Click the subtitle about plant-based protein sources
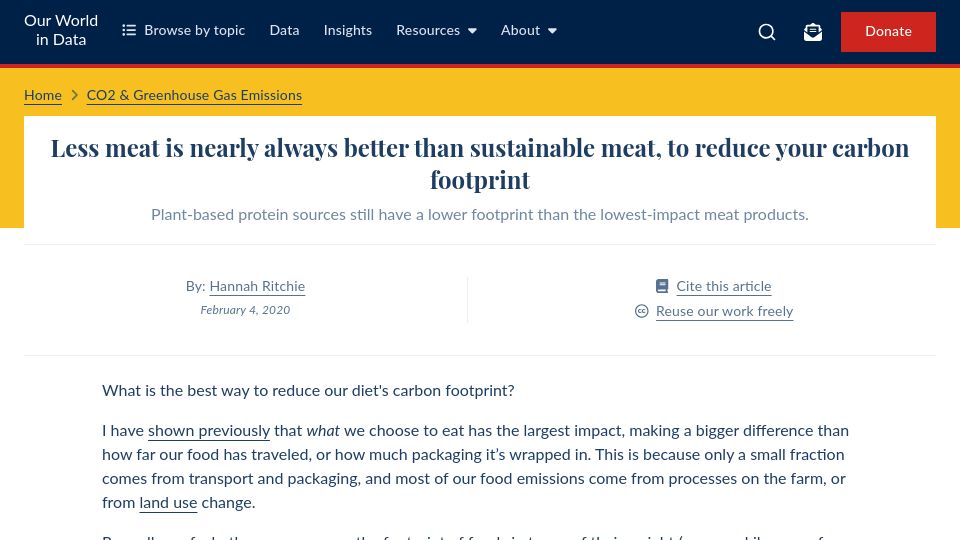 480,215
